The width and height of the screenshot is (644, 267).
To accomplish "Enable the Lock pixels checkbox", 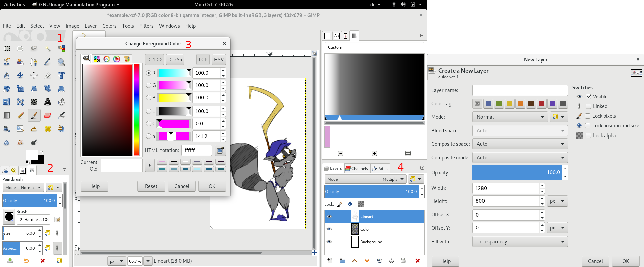I will point(588,116).
